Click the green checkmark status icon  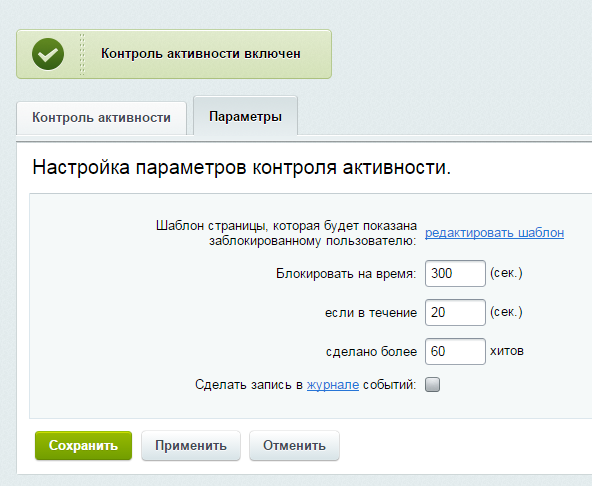tap(48, 54)
